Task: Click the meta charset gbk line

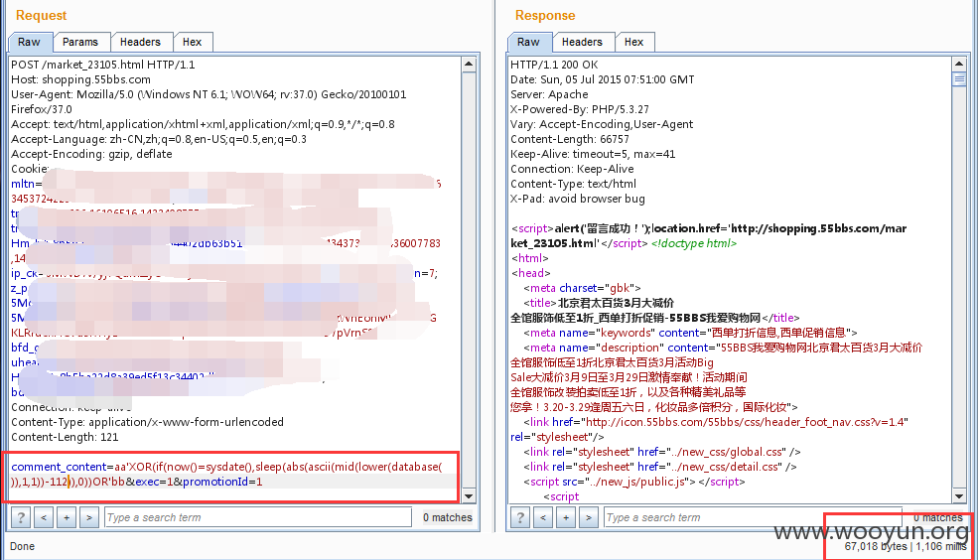Action: 582,288
